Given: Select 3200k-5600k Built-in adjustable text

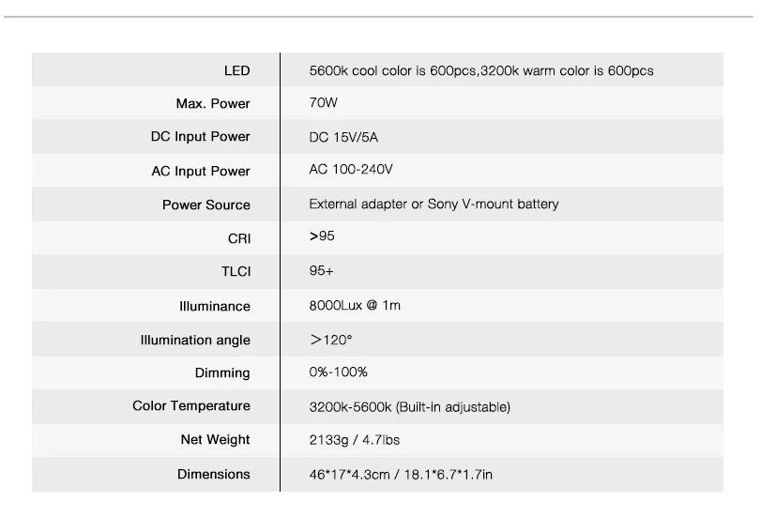Looking at the screenshot, I should [x=409, y=407].
